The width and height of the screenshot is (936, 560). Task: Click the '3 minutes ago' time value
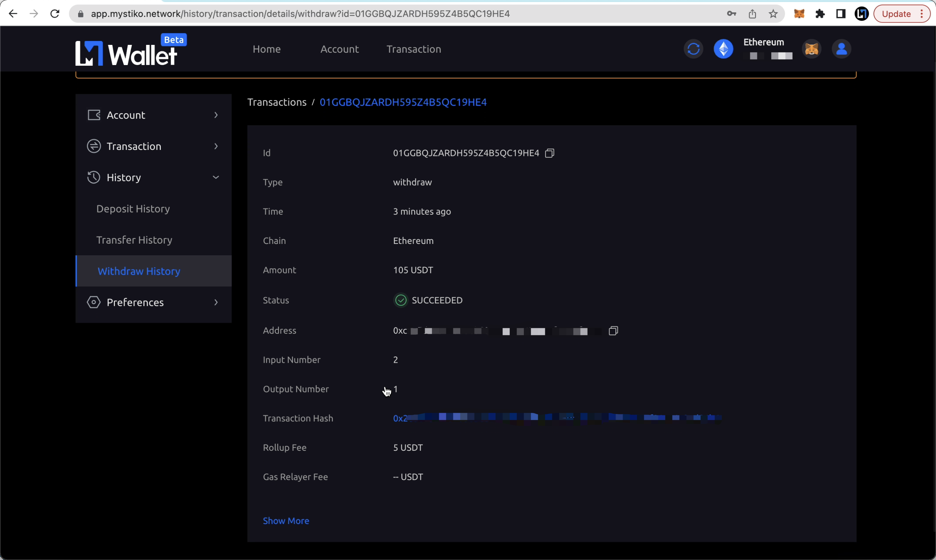pyautogui.click(x=422, y=212)
